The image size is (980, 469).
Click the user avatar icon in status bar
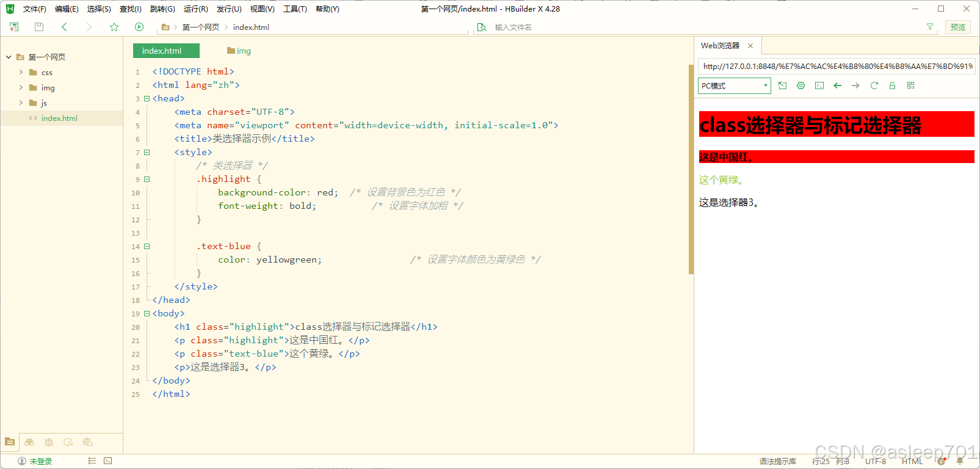pyautogui.click(x=22, y=461)
